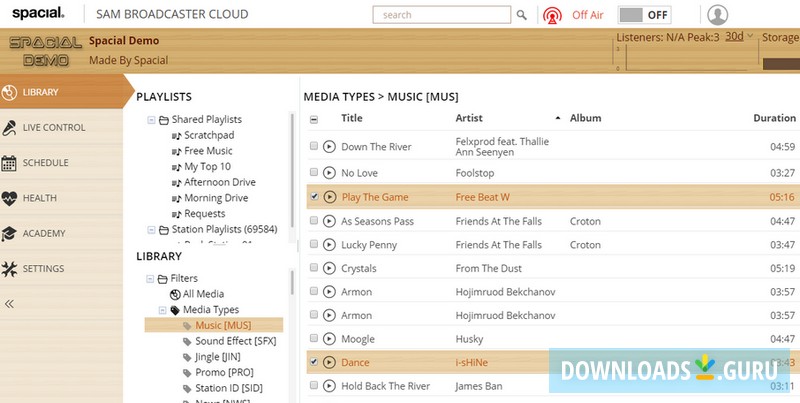The image size is (800, 403).
Task: Go to the Schedule section
Action: [45, 163]
